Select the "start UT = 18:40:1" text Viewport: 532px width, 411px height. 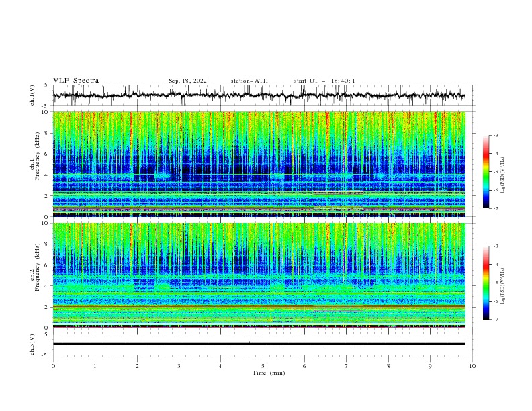[x=324, y=81]
